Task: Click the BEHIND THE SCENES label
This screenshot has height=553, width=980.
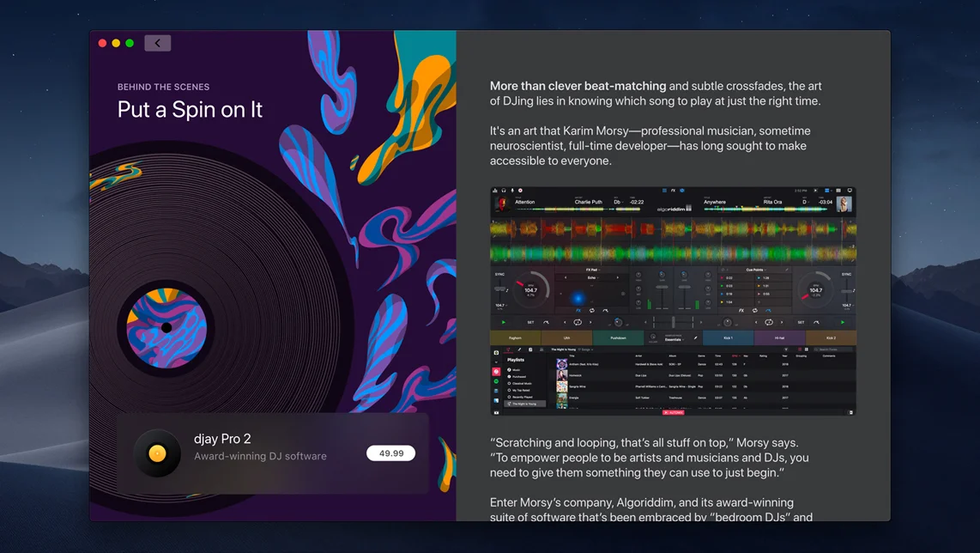Action: 163,87
